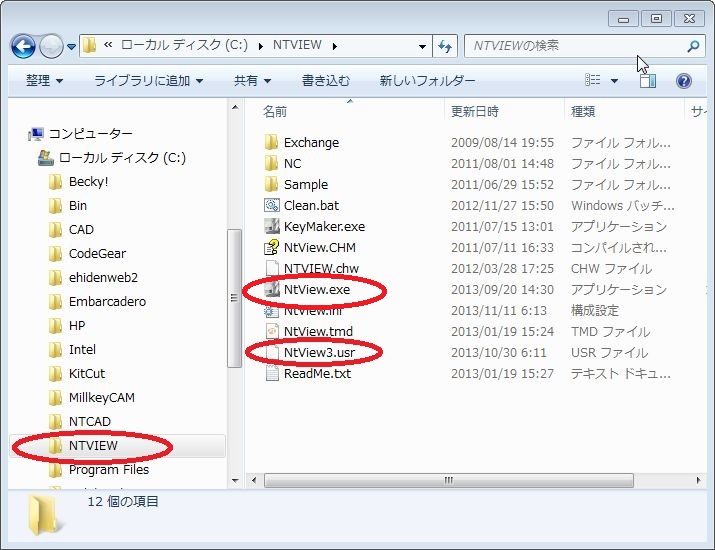Click the 新しいフォルダー button
The image size is (715, 550).
click(427, 81)
